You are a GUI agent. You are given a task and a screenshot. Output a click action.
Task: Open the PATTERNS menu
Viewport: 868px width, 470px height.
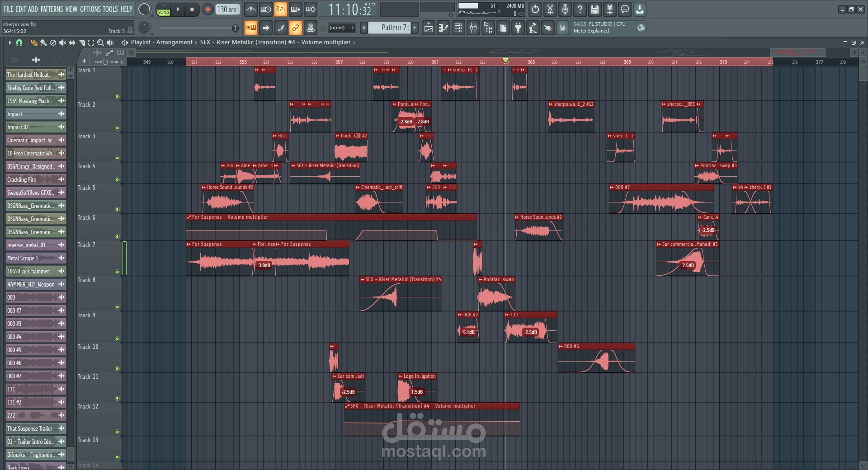coord(52,9)
